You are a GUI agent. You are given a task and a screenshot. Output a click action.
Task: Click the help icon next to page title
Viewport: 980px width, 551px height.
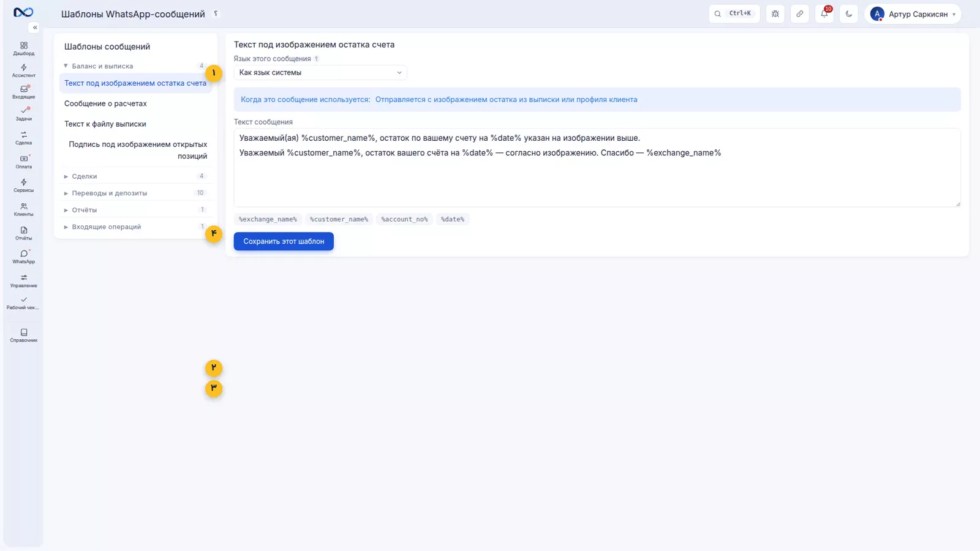216,13
